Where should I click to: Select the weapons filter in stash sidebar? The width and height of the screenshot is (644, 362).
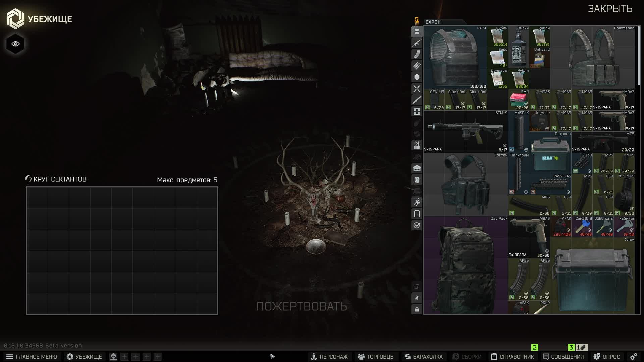point(417,43)
